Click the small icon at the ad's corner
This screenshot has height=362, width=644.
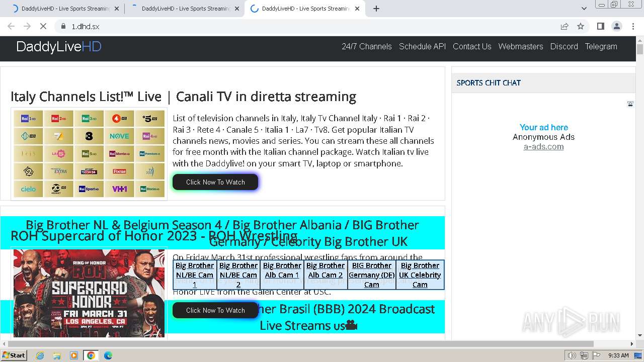click(630, 104)
